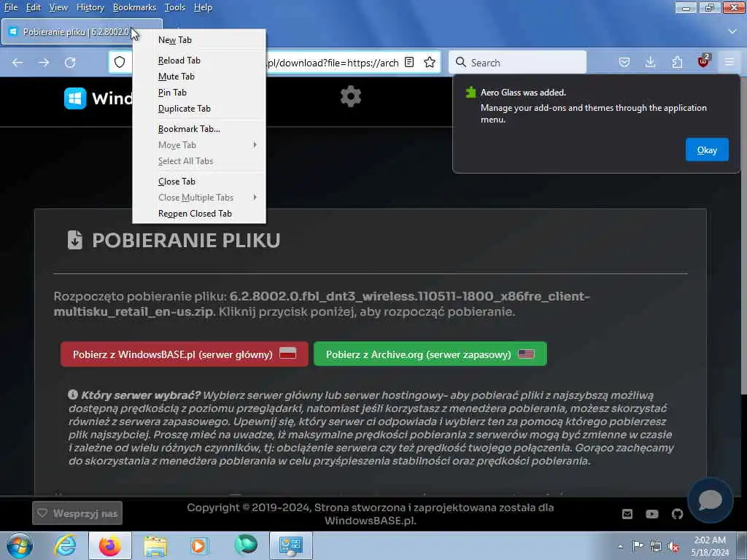The height and width of the screenshot is (560, 747).
Task: Open the History menu
Action: 90,7
